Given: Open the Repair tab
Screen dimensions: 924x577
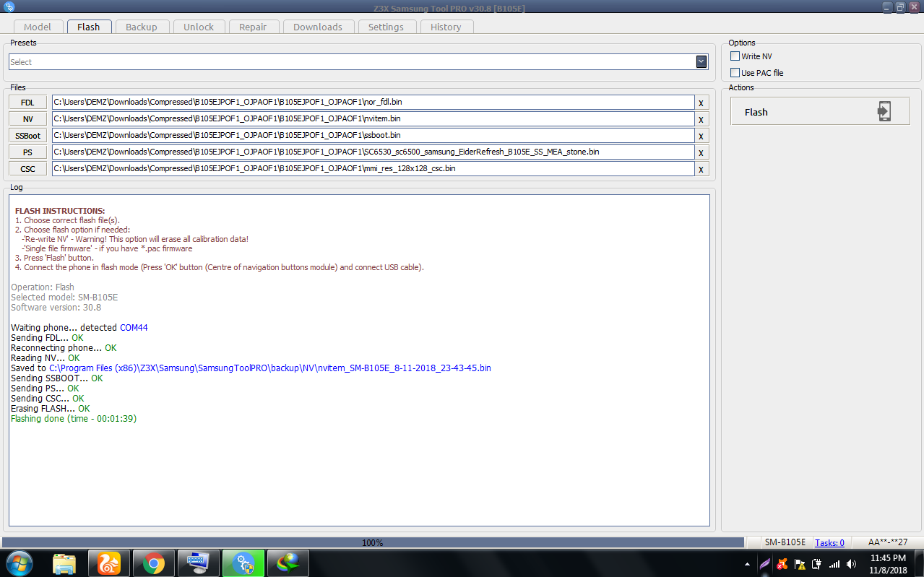Looking at the screenshot, I should coord(253,27).
